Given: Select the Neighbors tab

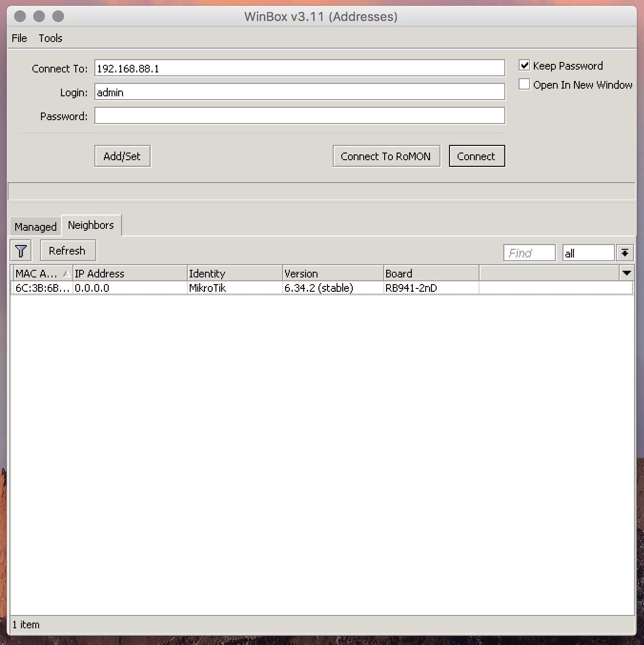Looking at the screenshot, I should [91, 225].
